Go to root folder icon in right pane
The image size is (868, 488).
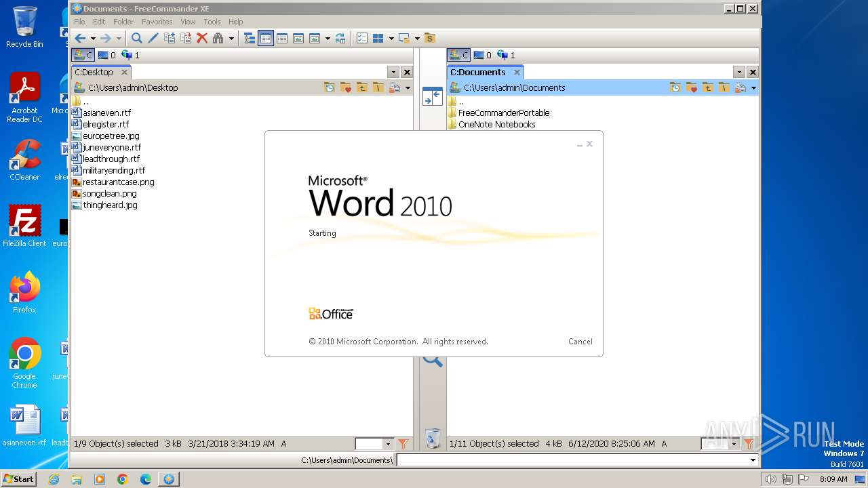click(x=724, y=87)
